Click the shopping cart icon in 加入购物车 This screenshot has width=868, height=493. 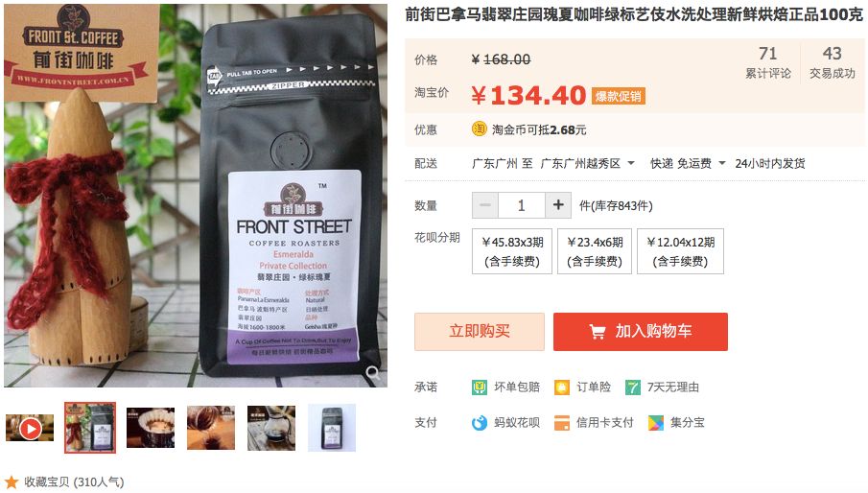(597, 332)
